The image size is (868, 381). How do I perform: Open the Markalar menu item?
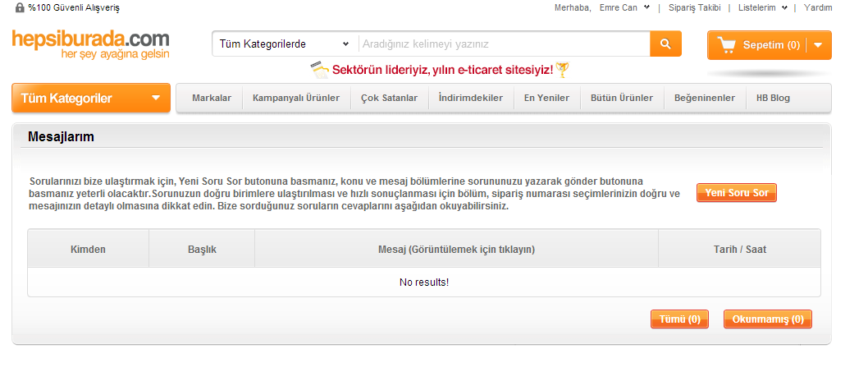pos(211,99)
